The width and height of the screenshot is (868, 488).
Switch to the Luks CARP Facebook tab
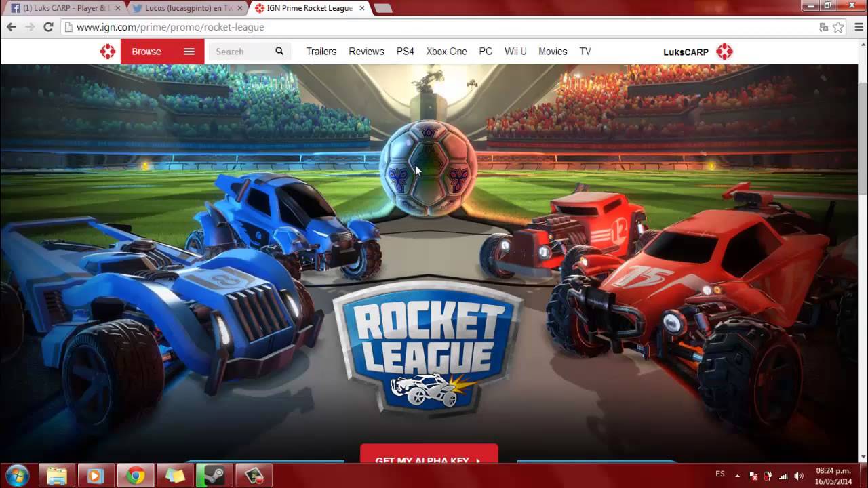(x=65, y=8)
